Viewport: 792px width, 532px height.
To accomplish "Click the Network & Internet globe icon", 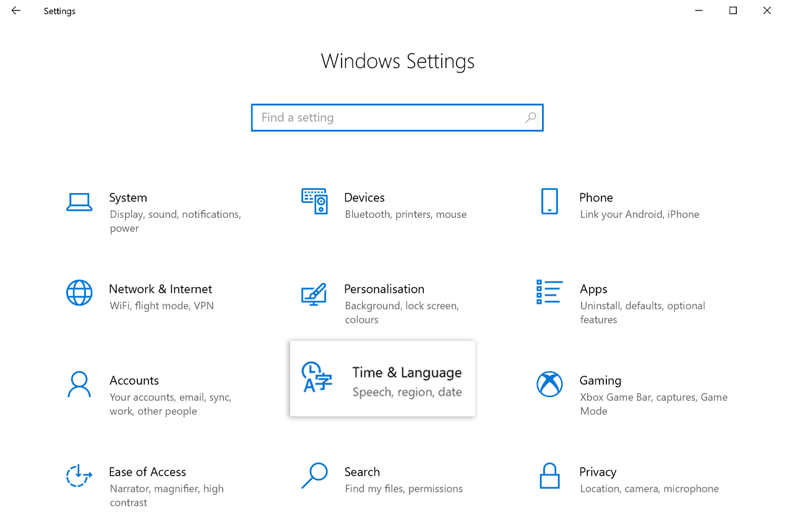I will (x=79, y=293).
